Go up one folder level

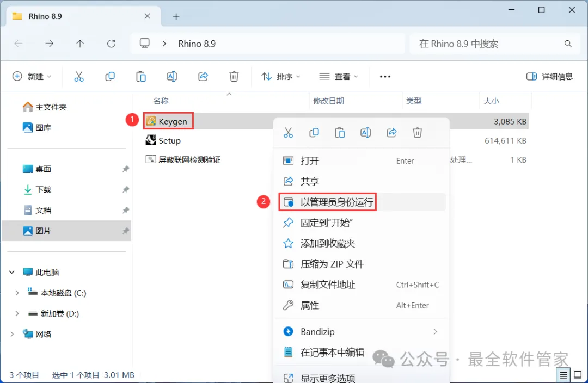(80, 44)
